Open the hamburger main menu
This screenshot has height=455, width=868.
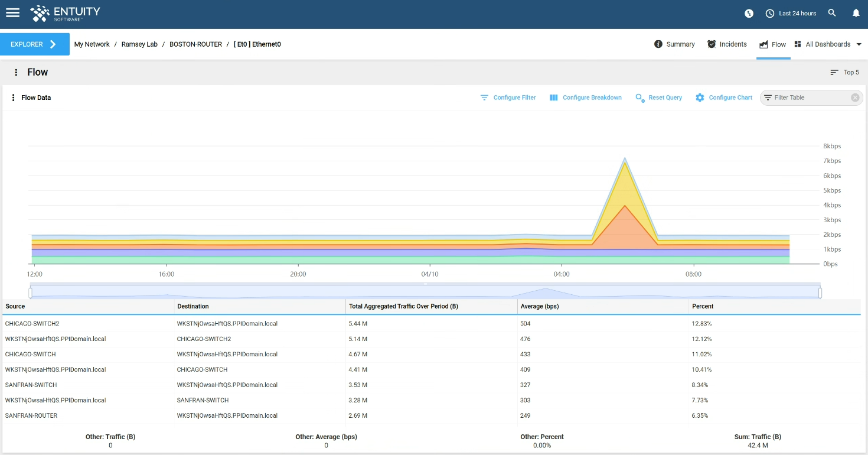tap(12, 13)
